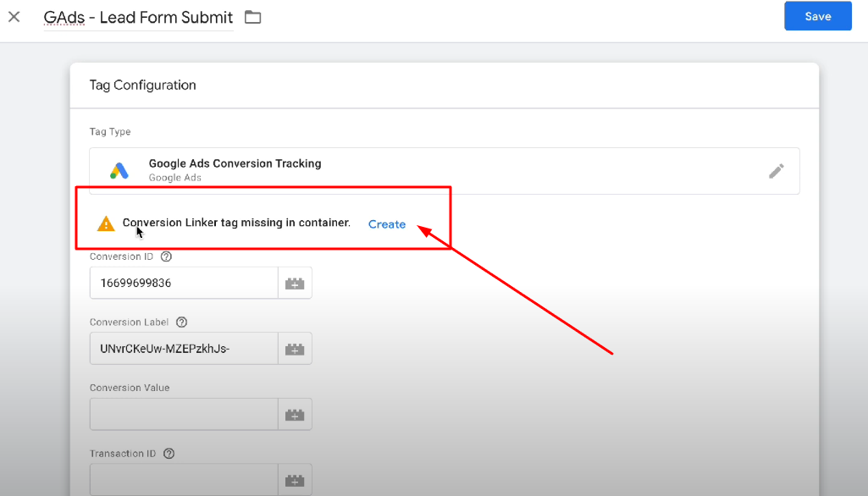This screenshot has height=496, width=868.
Task: Insert variable for Transaction ID
Action: 295,480
